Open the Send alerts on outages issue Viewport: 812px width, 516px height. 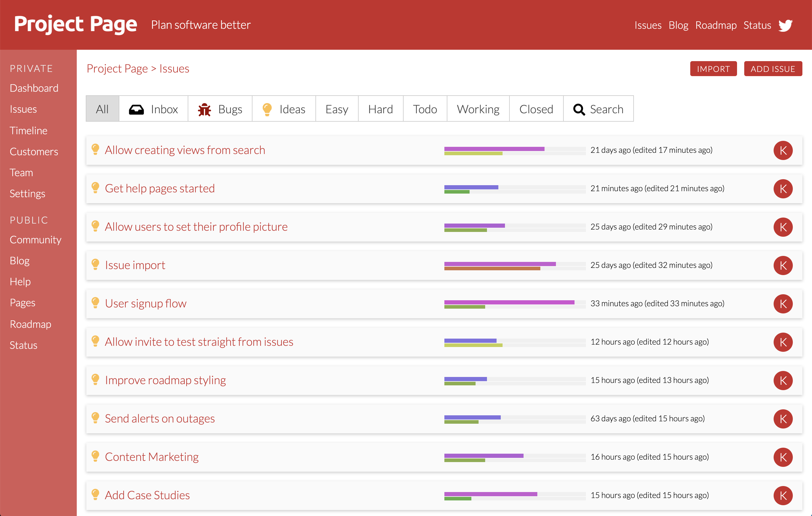[x=160, y=418]
